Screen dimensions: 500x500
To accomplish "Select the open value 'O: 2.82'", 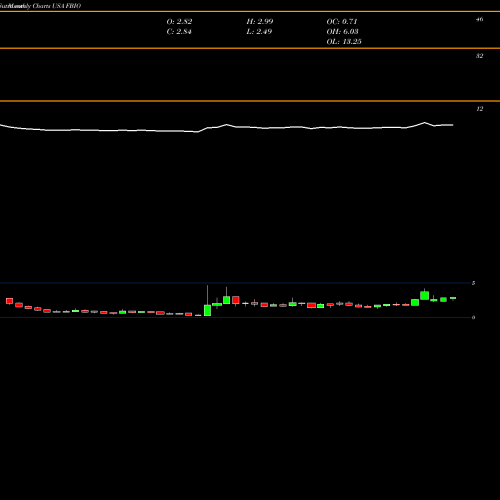I will 179,21.
